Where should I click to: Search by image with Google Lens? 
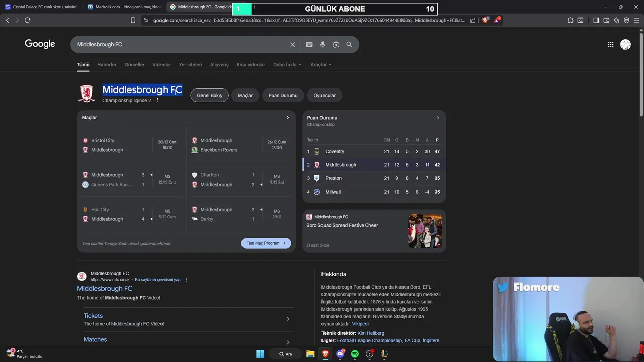tap(336, 44)
